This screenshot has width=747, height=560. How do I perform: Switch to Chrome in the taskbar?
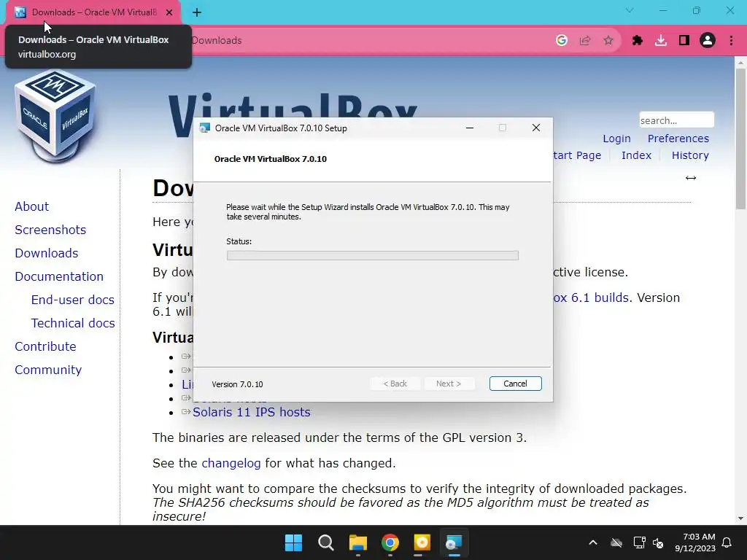[390, 542]
